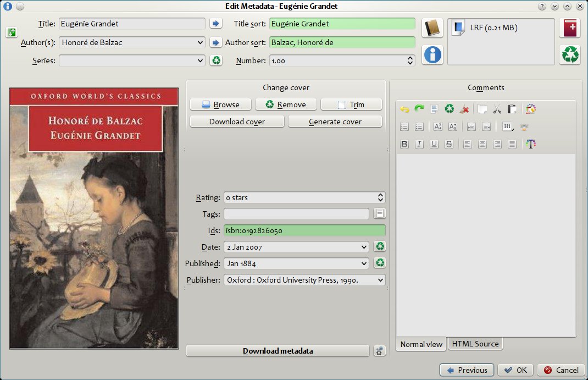Toggle italic text in Comments toolbar
The width and height of the screenshot is (588, 380).
419,144
